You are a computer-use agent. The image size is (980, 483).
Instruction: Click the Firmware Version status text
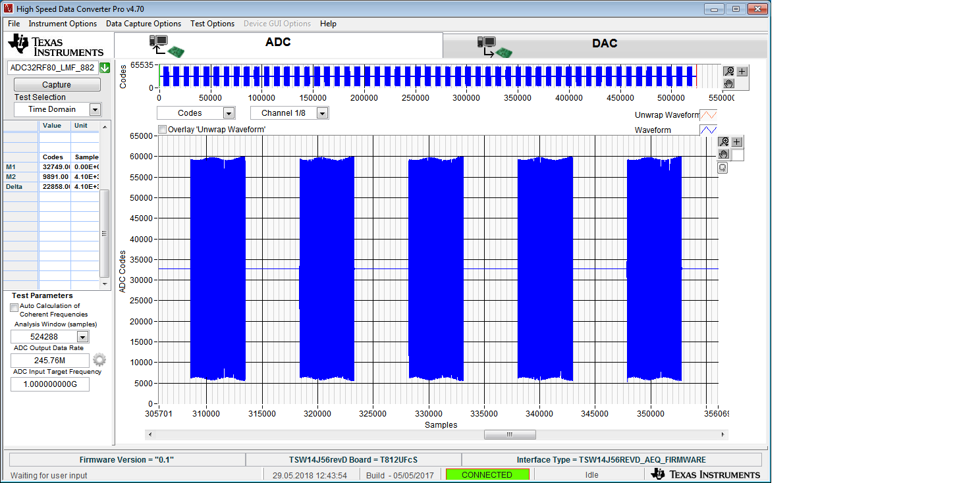tap(126, 460)
